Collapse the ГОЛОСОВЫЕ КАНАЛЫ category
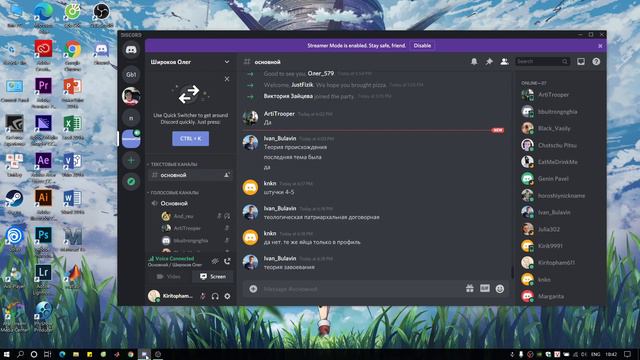This screenshot has width=640, height=360. click(x=174, y=192)
